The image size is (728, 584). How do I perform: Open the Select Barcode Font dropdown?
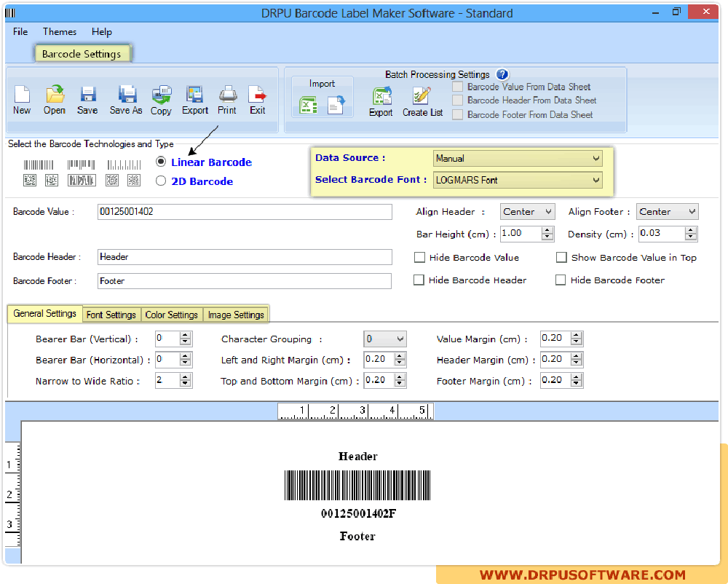tap(518, 180)
